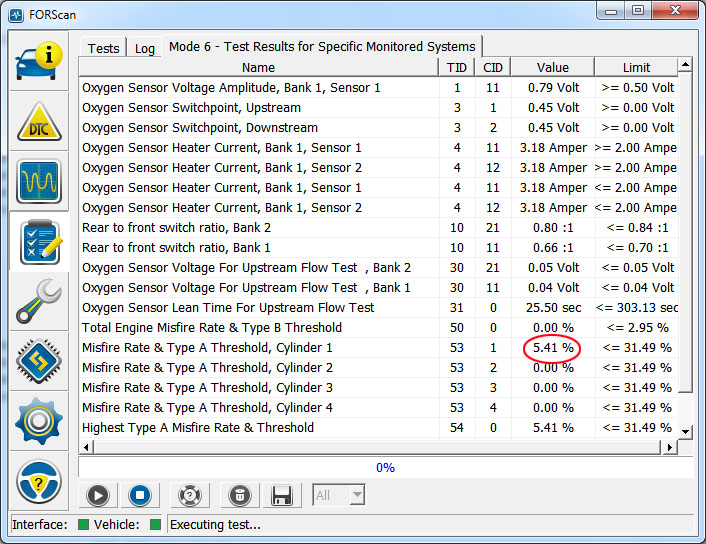Open the oscilloscope live data section

click(39, 181)
